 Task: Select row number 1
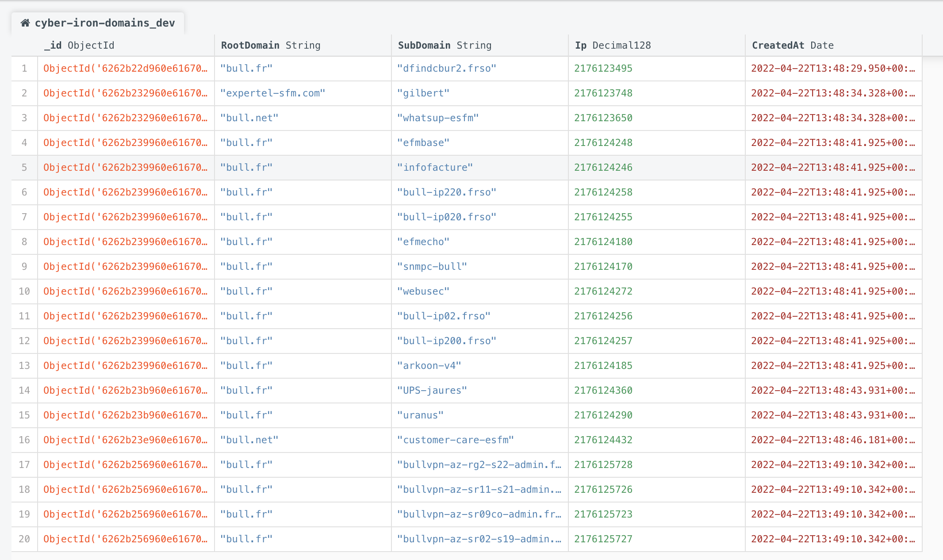pos(24,68)
